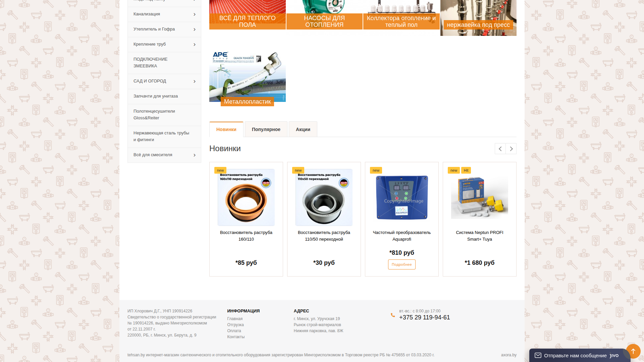
Task: Switch to the Популярное tab
Action: 266,129
